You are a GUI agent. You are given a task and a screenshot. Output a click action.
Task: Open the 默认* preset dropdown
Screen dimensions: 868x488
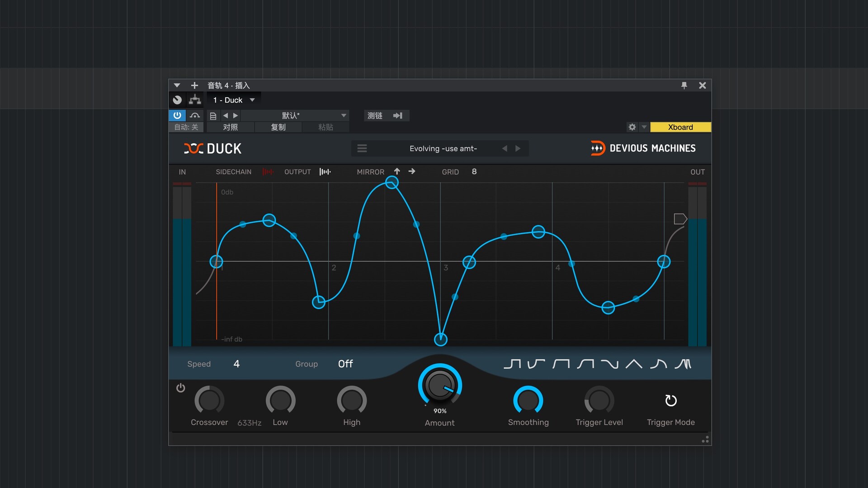(x=295, y=116)
